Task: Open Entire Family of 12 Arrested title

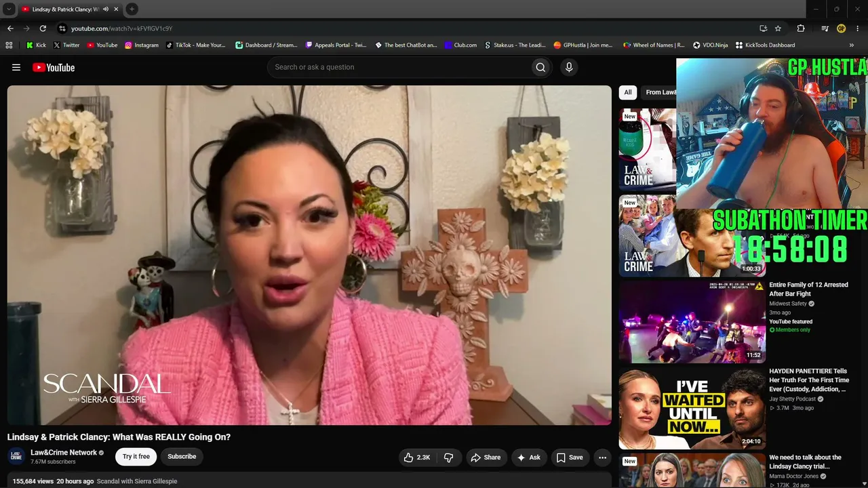Action: click(x=809, y=289)
